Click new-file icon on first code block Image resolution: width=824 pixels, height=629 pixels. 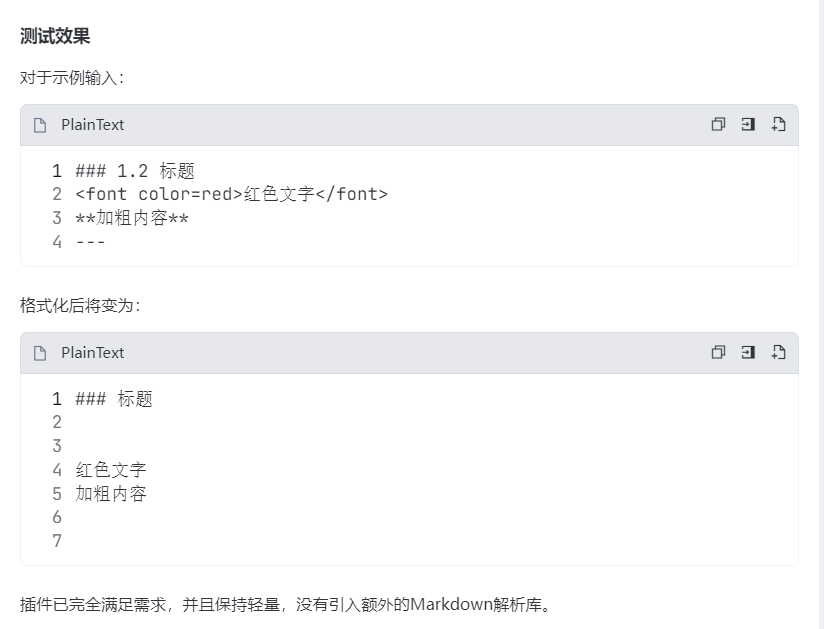tap(778, 125)
